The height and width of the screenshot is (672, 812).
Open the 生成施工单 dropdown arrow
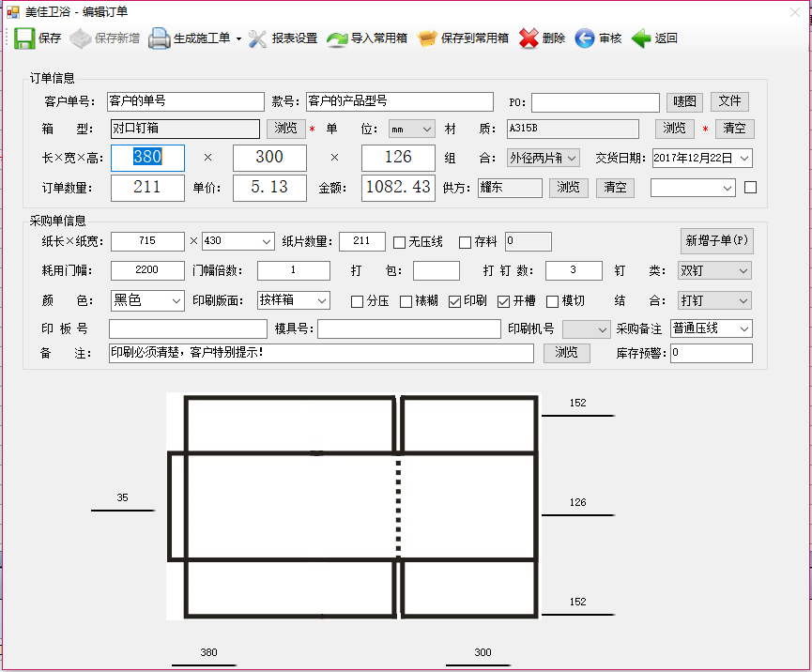pos(238,38)
